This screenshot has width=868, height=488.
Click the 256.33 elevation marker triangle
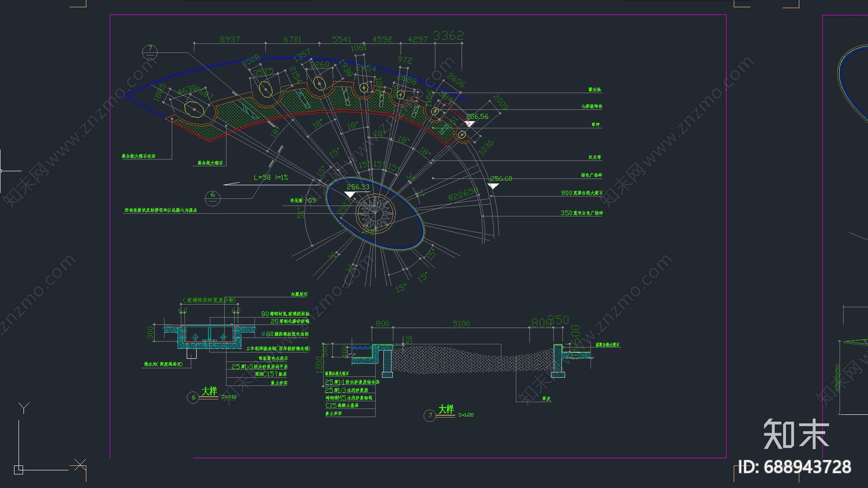350,194
